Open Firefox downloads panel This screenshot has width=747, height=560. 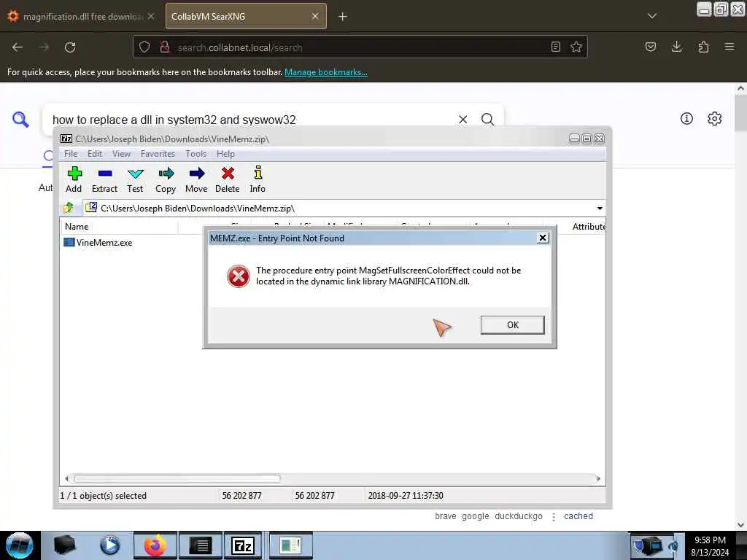click(x=676, y=47)
